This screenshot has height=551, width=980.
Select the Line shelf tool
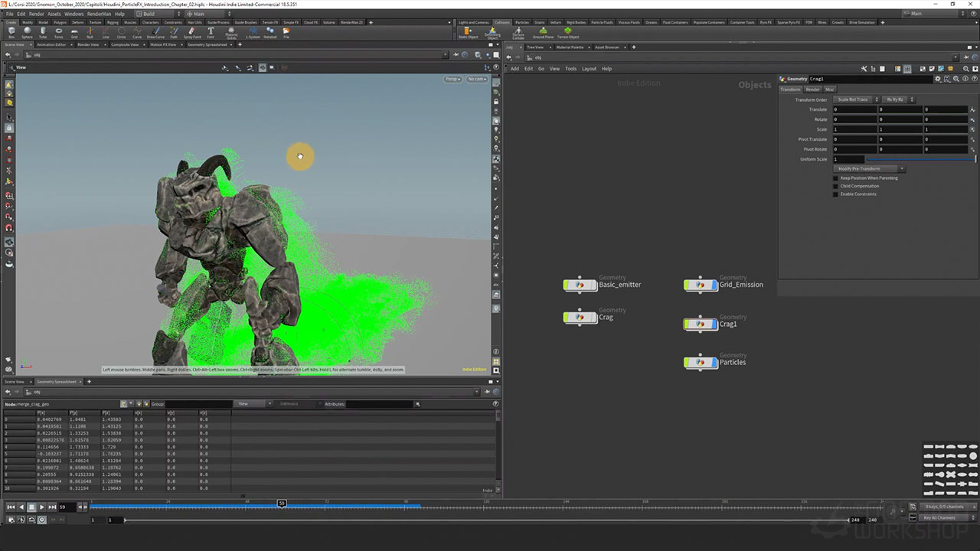(x=106, y=32)
